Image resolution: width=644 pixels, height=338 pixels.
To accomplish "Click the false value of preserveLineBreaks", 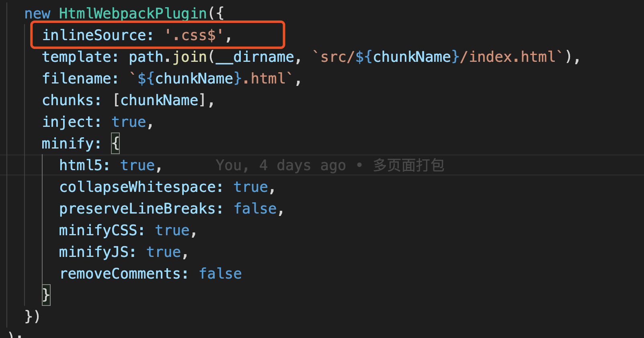I will pyautogui.click(x=255, y=209).
